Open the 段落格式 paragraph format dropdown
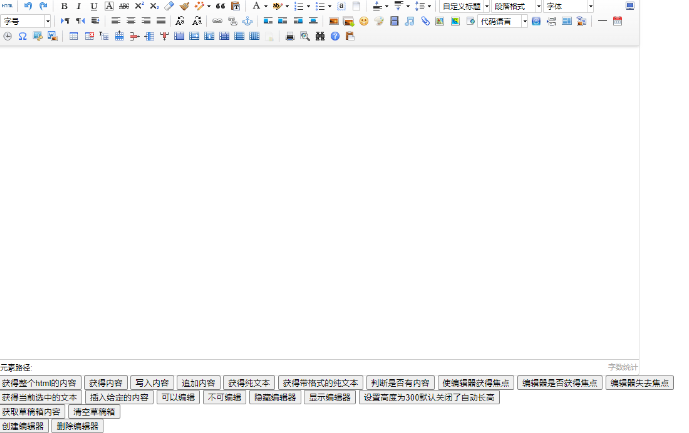Viewport: 689px width, 433px height. pyautogui.click(x=516, y=6)
